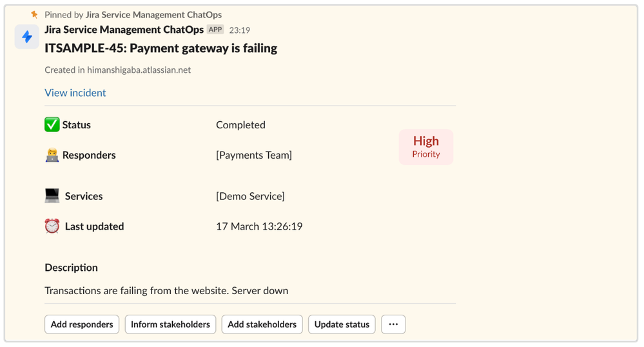Click the orange pin icon
Viewport: 644px width, 347px height.
(35, 15)
